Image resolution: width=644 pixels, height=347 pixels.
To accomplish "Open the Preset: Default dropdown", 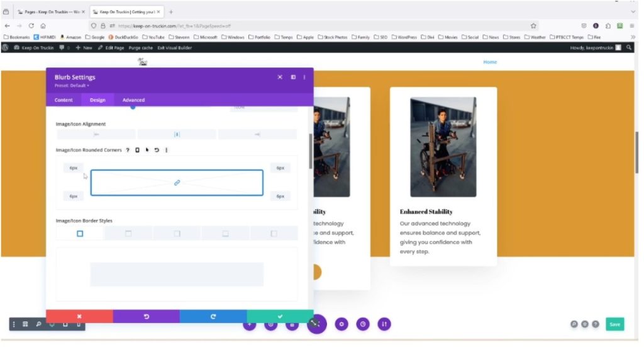I will coord(72,86).
